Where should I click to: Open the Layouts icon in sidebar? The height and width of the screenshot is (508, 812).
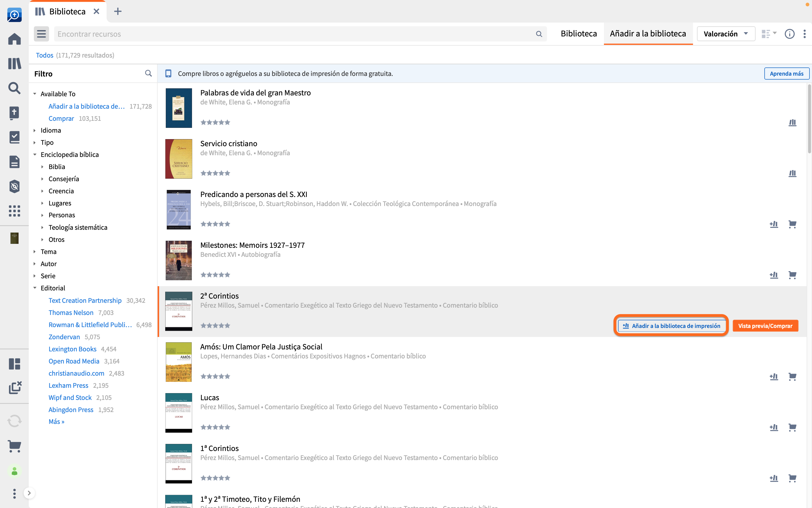pyautogui.click(x=14, y=364)
